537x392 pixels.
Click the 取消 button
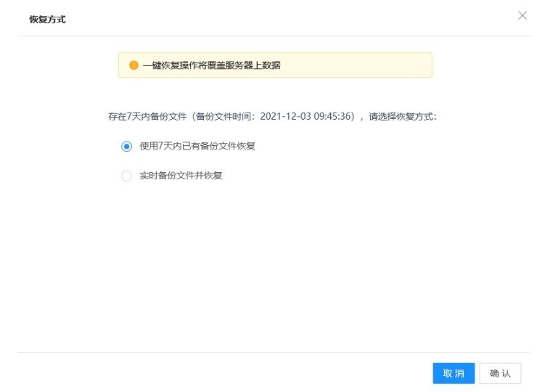pyautogui.click(x=454, y=373)
